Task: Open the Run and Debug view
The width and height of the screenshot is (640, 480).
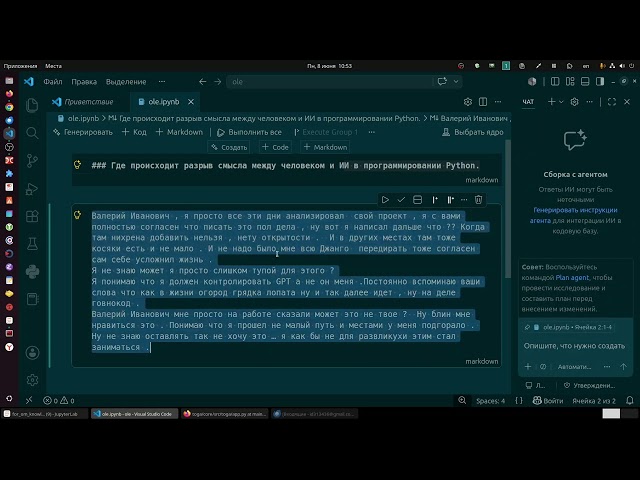Action: pos(32,189)
